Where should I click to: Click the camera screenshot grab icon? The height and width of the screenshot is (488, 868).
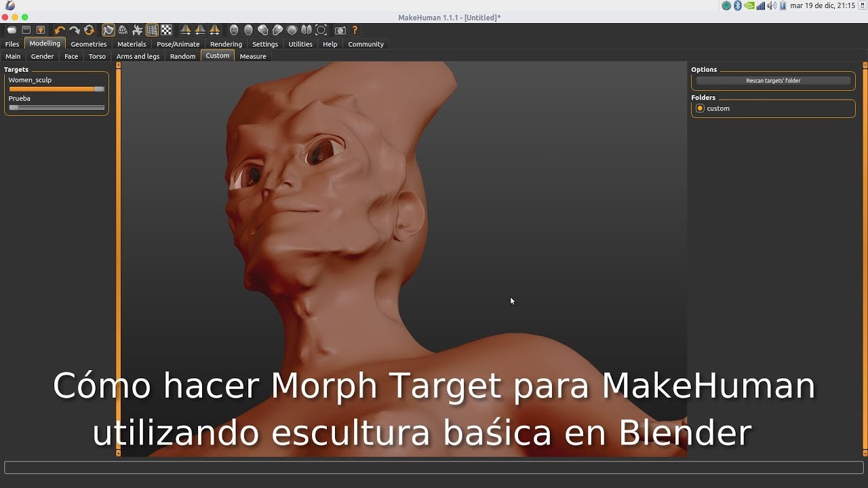pos(340,30)
